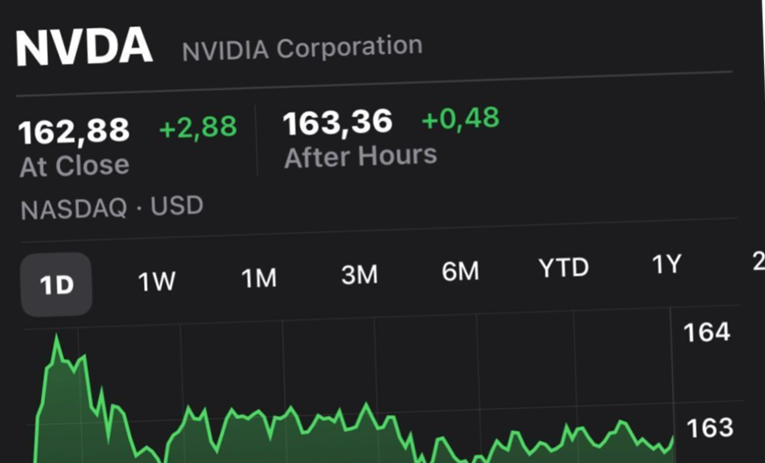The image size is (765, 463).
Task: Click the At Close label
Action: tap(74, 165)
